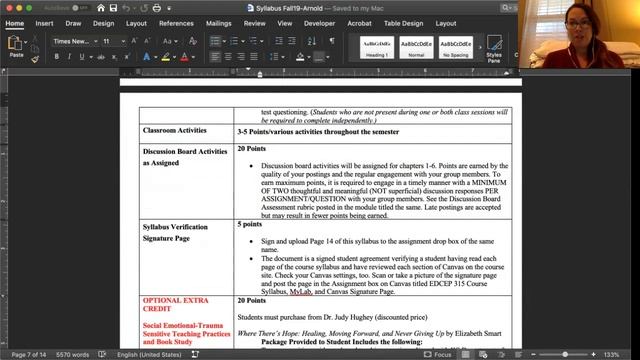Toggle Show paragraph marks pilcrow
Screen dimensions: 640x360
[332, 41]
